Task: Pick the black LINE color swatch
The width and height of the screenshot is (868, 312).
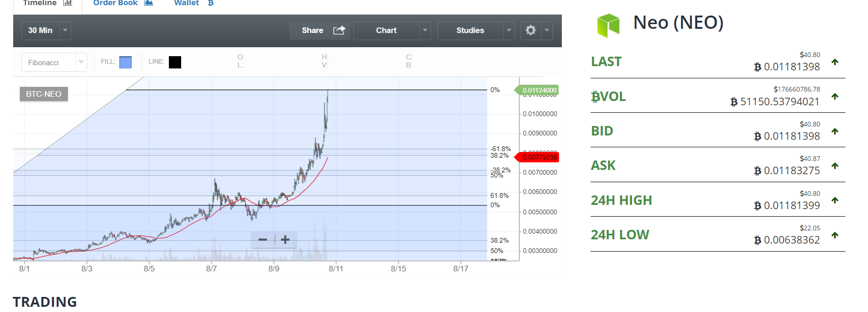Action: coord(175,62)
